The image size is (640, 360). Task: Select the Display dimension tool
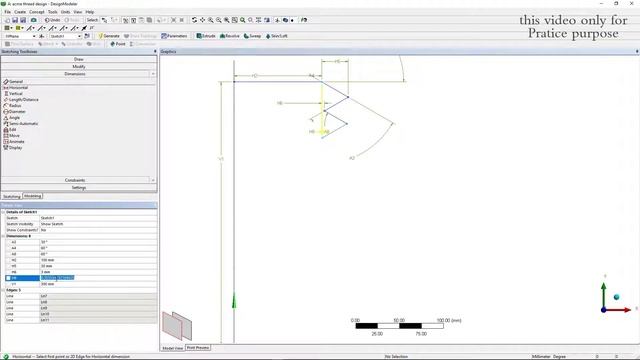[13, 148]
